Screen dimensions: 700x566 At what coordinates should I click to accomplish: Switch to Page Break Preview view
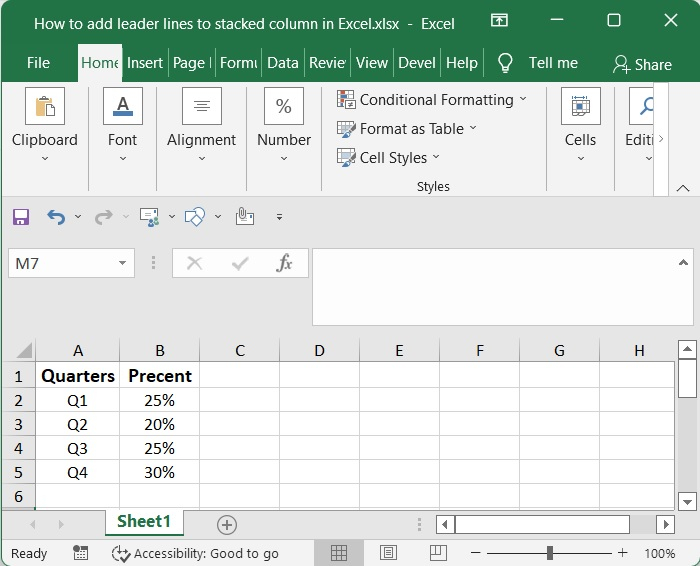[x=437, y=553]
